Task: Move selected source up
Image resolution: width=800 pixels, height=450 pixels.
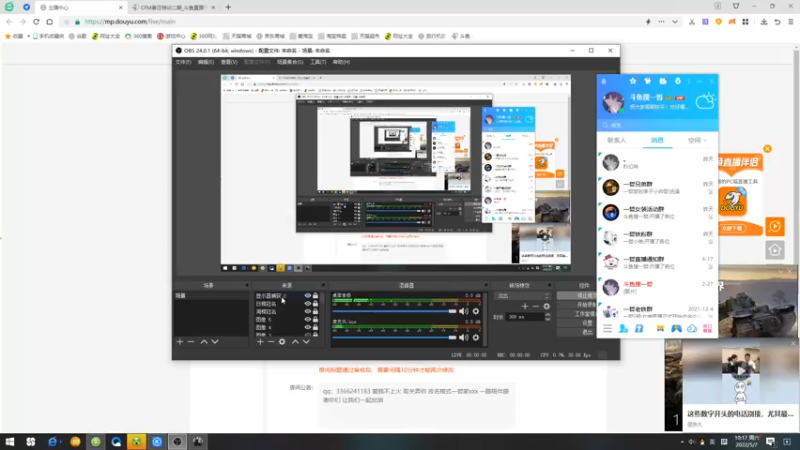Action: click(295, 341)
